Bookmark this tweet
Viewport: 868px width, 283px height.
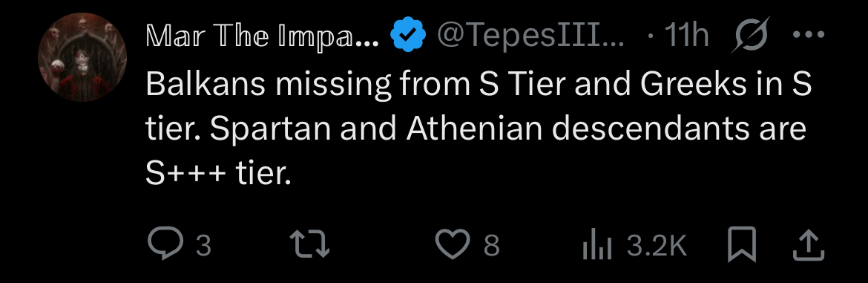[x=742, y=245]
